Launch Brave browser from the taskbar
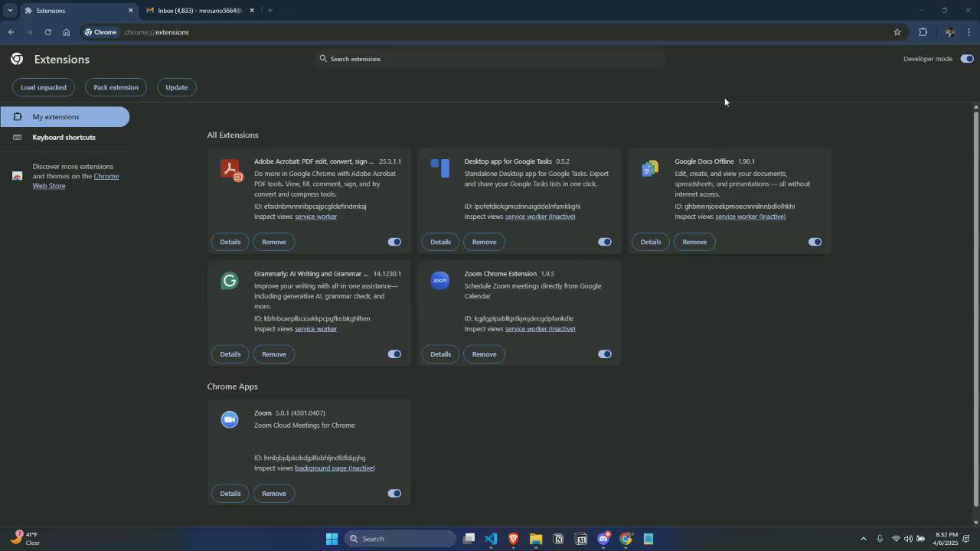Screen dimensions: 980x551 pos(513,539)
